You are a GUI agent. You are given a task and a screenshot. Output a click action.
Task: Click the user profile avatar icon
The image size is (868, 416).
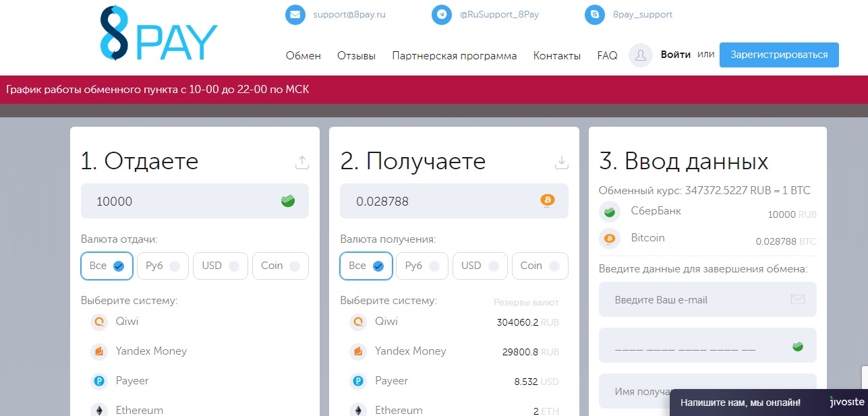[640, 56]
